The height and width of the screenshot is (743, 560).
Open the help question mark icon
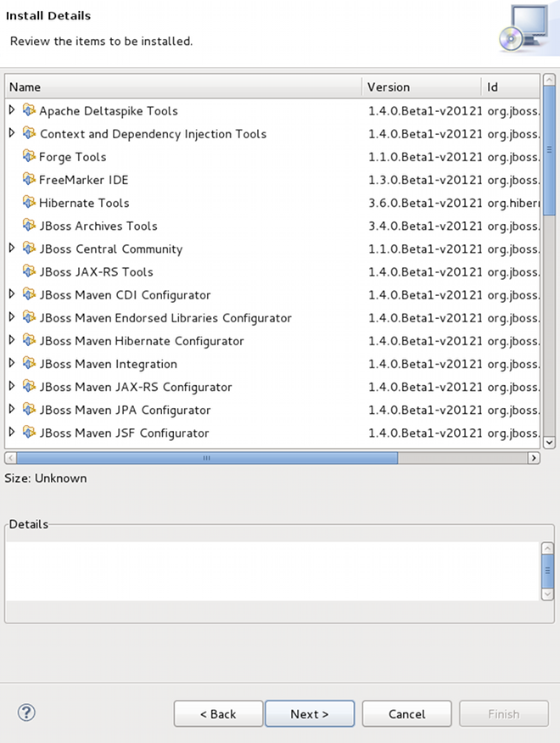(x=26, y=712)
